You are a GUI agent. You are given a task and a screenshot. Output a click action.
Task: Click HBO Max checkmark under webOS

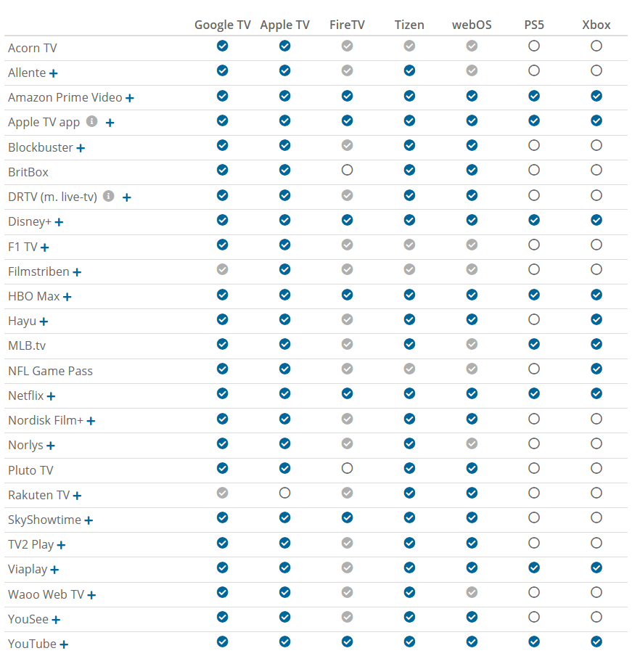472,295
